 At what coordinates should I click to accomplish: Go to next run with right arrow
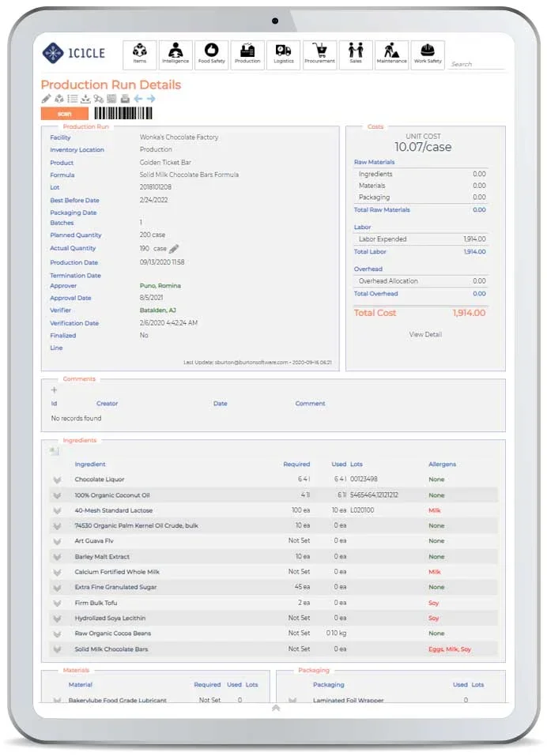pyautogui.click(x=151, y=99)
